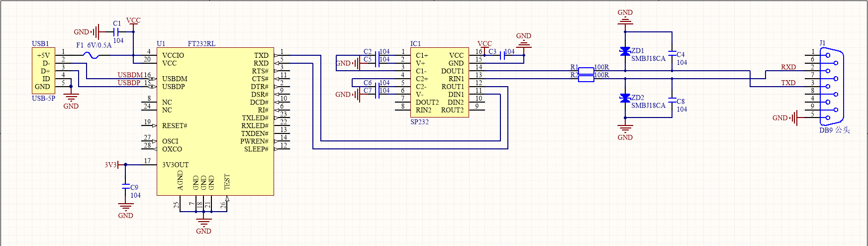Viewport: 868px width, 246px height.
Task: Click the DOUT1 pin on IC1
Action: coord(453,71)
